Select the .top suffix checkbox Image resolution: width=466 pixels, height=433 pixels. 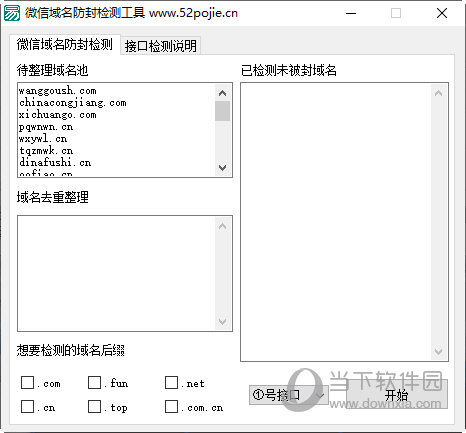tap(94, 407)
